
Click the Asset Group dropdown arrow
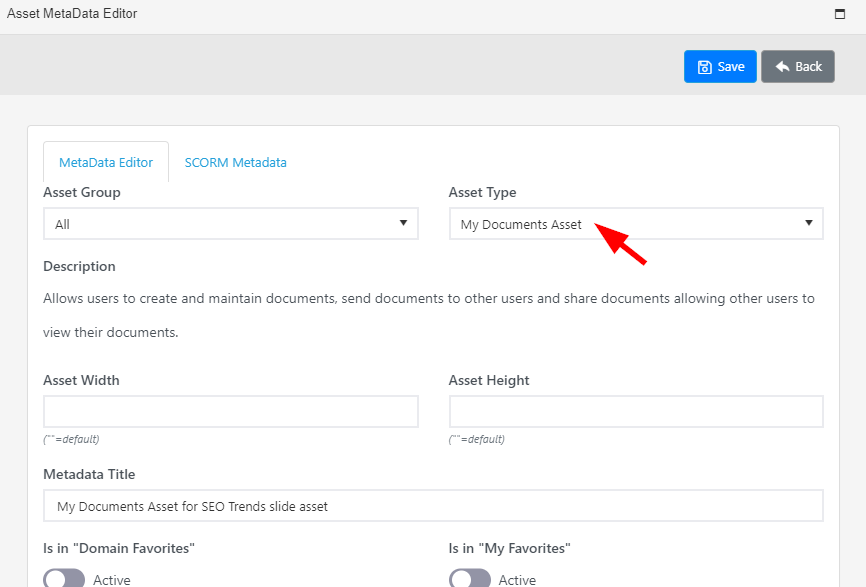click(403, 223)
